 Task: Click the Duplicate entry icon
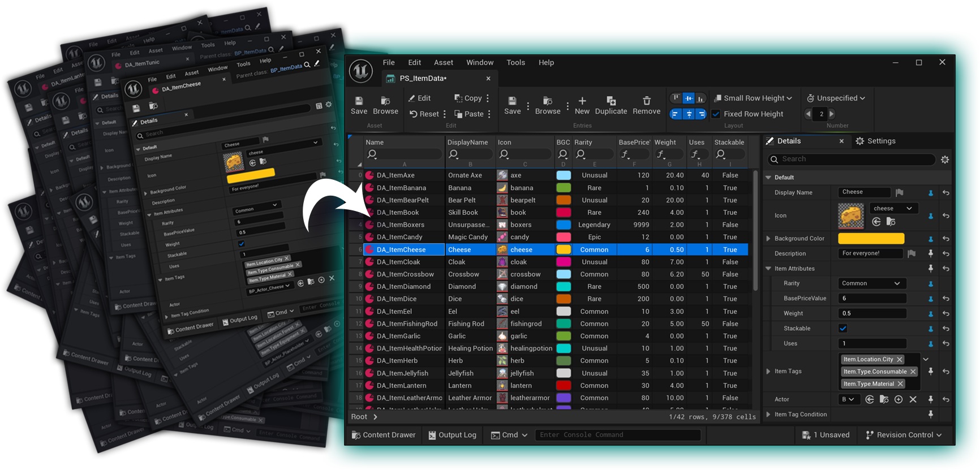point(611,101)
